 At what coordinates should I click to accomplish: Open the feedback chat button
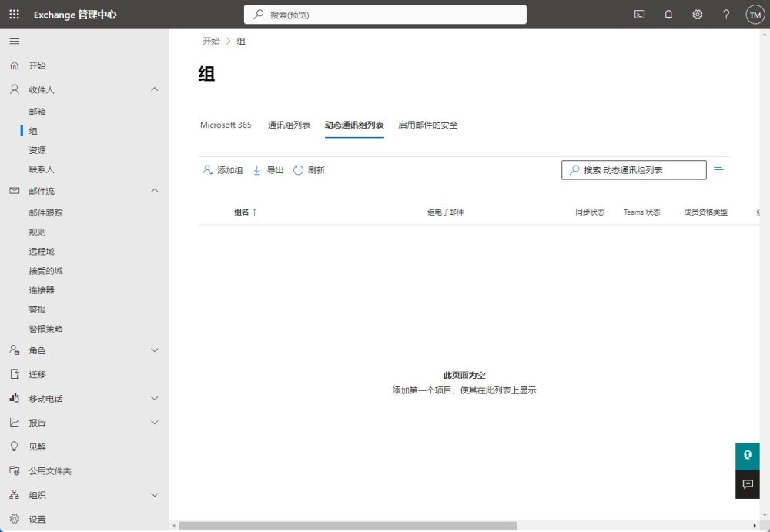click(747, 484)
